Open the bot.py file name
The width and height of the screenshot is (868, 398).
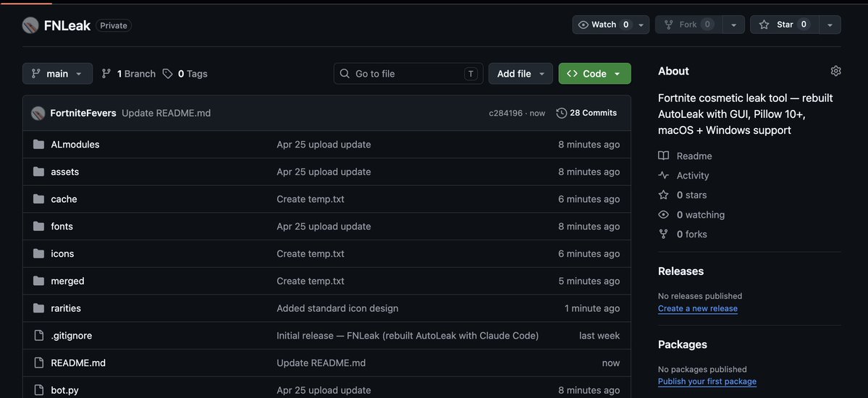coord(64,390)
